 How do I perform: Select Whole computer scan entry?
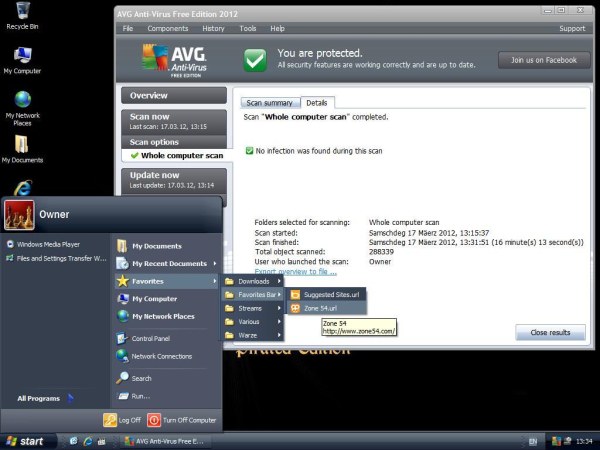click(177, 155)
